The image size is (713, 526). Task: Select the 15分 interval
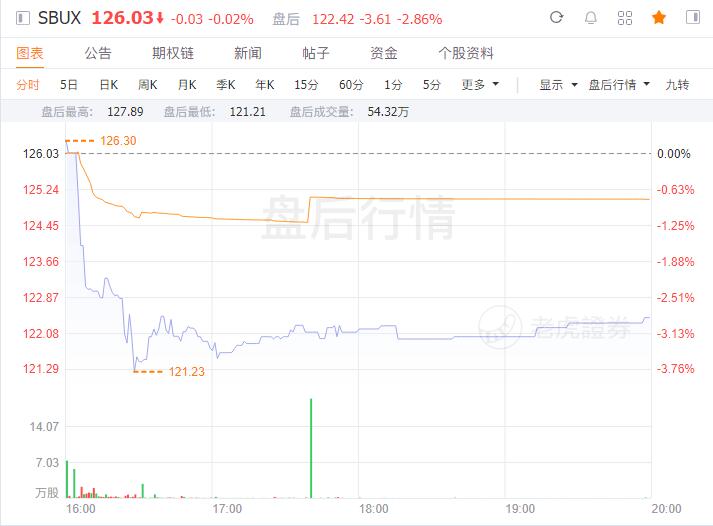point(306,85)
